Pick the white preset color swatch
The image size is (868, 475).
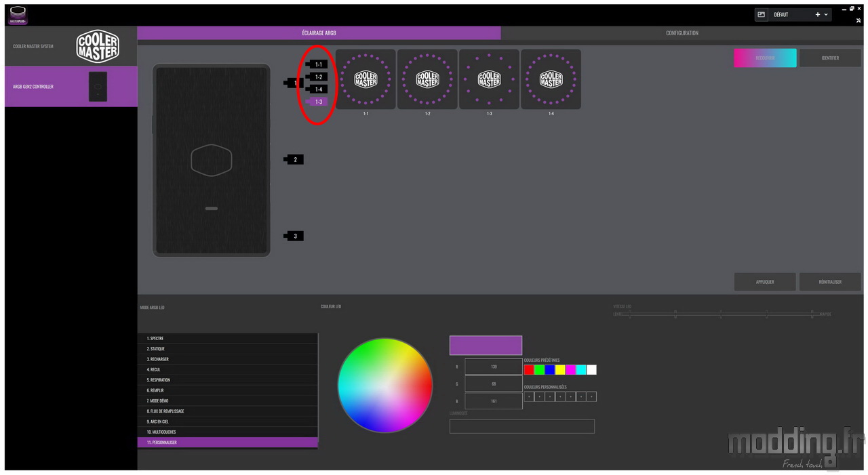(x=591, y=370)
